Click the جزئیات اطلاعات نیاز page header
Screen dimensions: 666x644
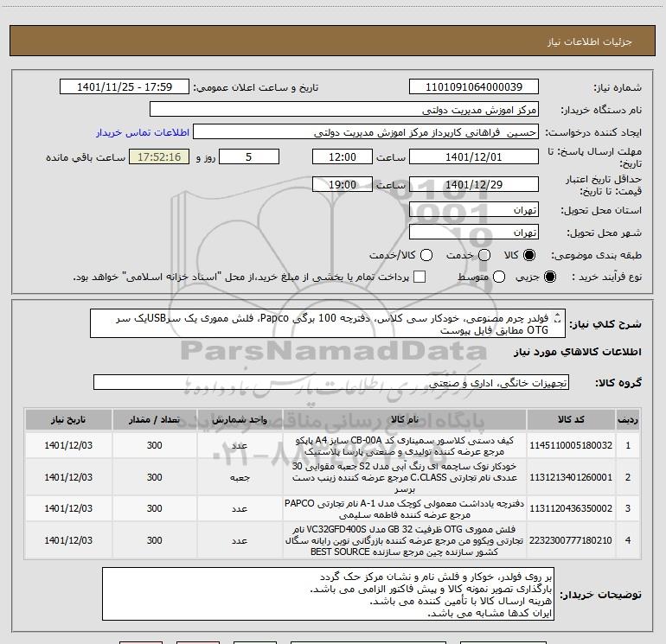[x=589, y=41]
